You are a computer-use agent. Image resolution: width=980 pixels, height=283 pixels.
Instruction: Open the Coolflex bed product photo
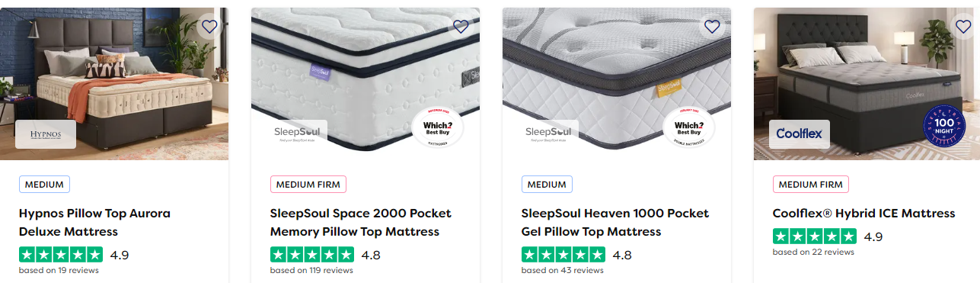tap(867, 84)
